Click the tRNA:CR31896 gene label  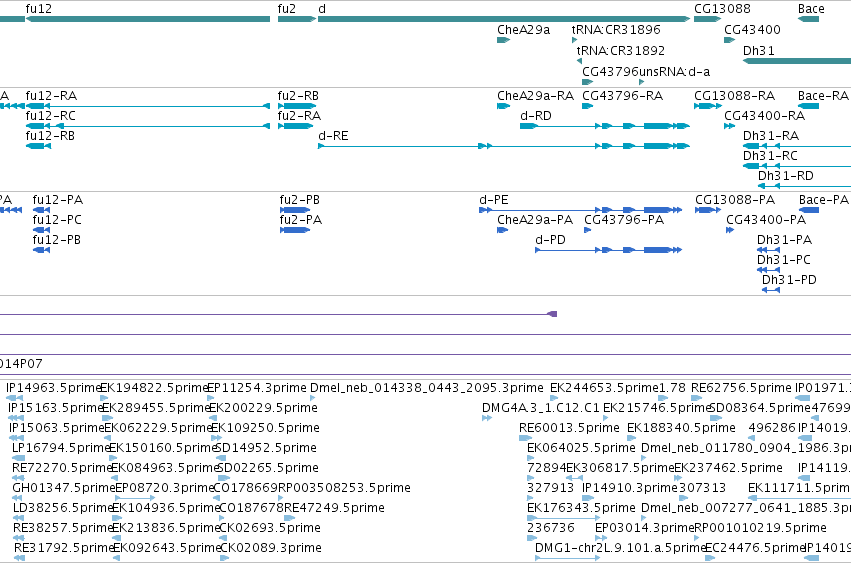616,29
